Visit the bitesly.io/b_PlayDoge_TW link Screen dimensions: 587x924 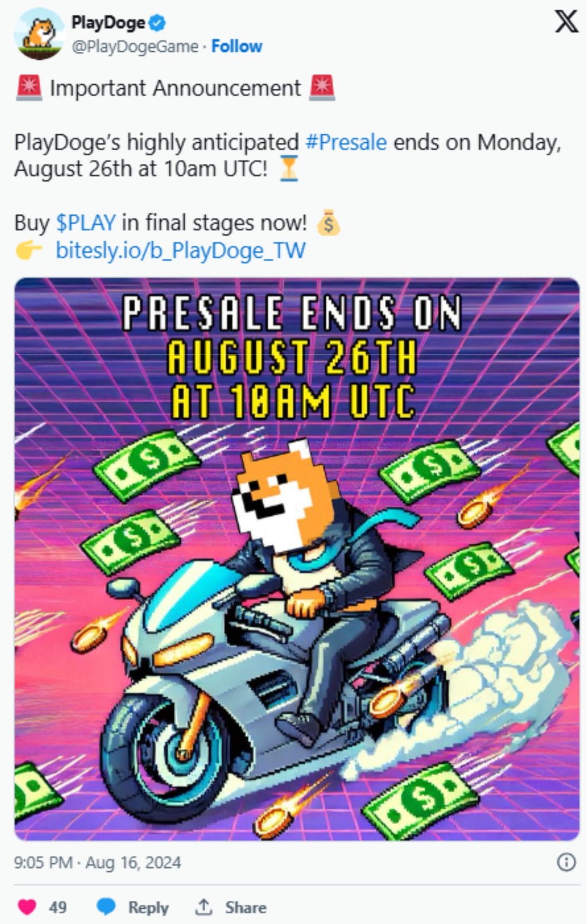coord(180,250)
